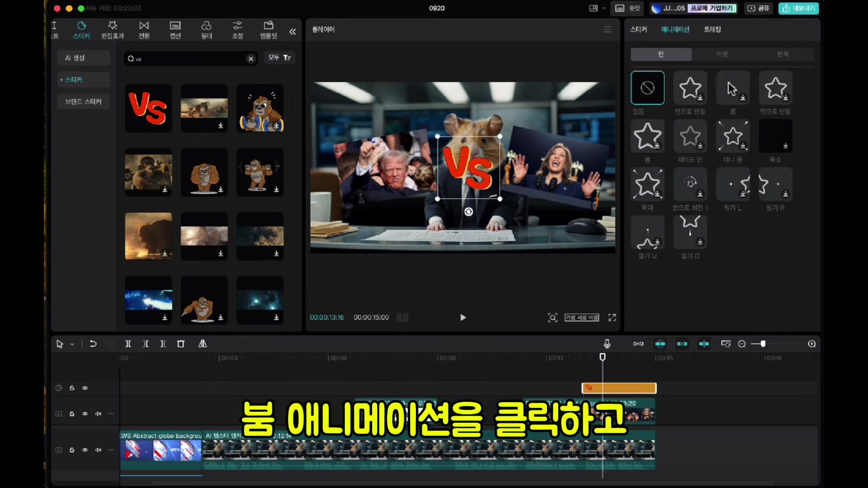Switch to the 스티커 inspector tab
This screenshot has width=868, height=488.
tap(639, 30)
